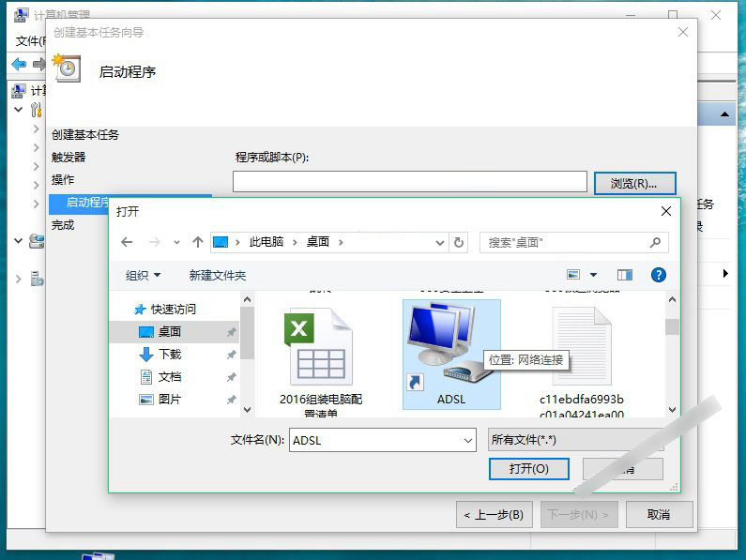Open the 组织 menu
The height and width of the screenshot is (560, 746).
tap(144, 275)
